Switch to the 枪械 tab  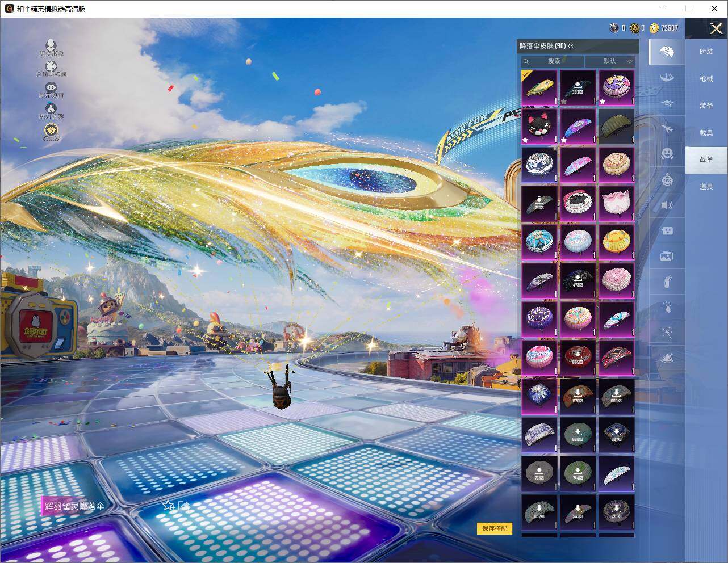point(706,79)
